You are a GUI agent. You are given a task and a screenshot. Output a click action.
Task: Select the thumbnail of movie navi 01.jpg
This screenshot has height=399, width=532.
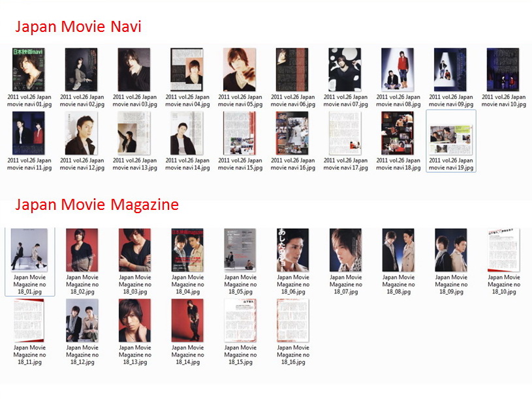[x=29, y=70]
